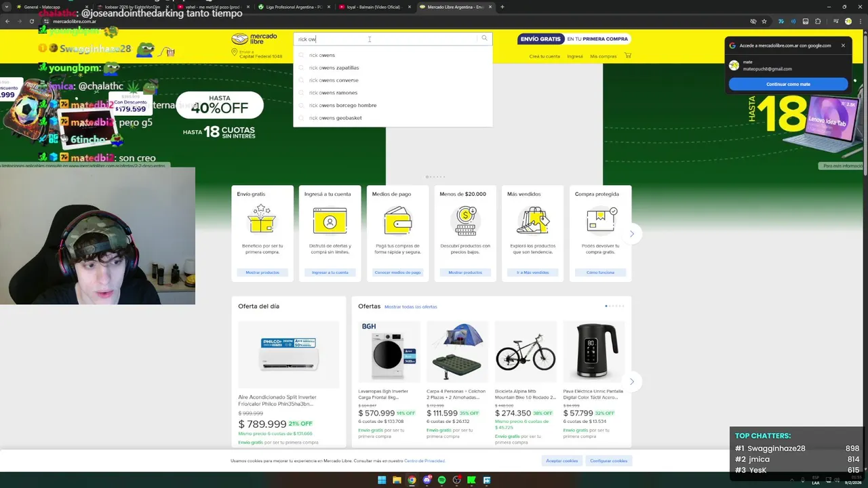868x488 pixels.
Task: Click the coin icon in Menos de $20.000 card
Action: 465,220
